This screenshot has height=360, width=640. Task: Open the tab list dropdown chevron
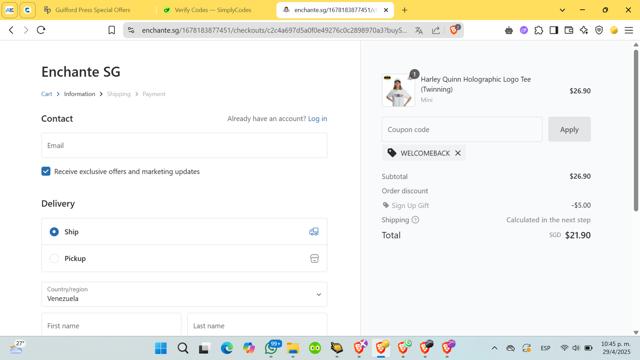tap(562, 10)
